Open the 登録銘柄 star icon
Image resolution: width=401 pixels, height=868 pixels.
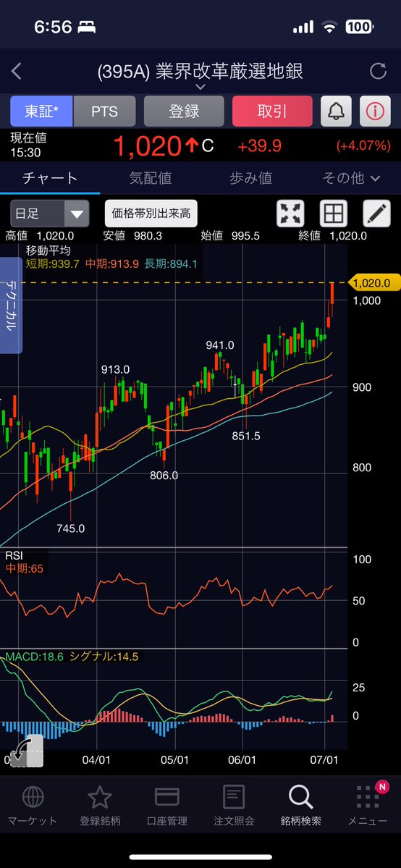point(100,797)
